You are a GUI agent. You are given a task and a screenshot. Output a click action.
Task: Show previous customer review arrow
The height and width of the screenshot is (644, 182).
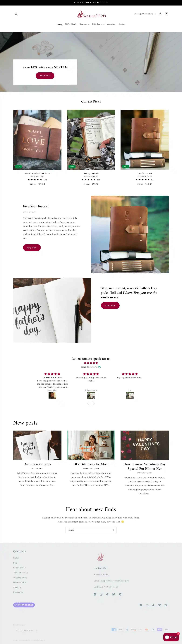pyautogui.click(x=88, y=403)
